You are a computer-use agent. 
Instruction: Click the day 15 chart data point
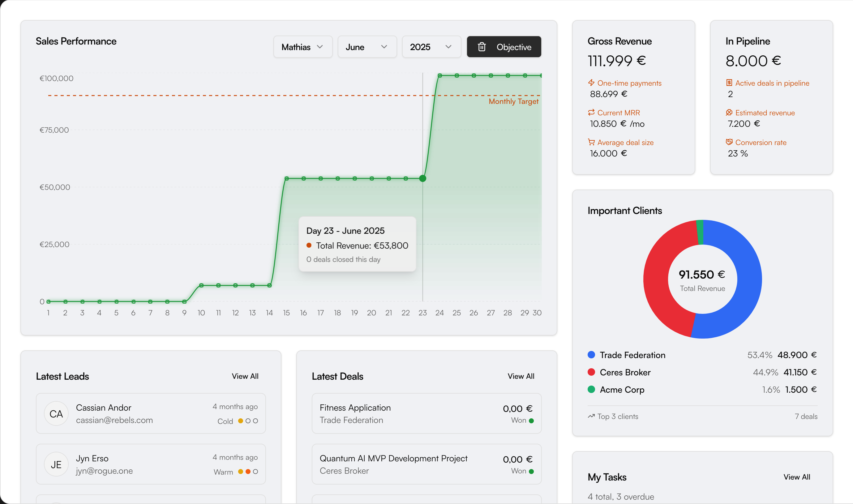[x=286, y=178]
